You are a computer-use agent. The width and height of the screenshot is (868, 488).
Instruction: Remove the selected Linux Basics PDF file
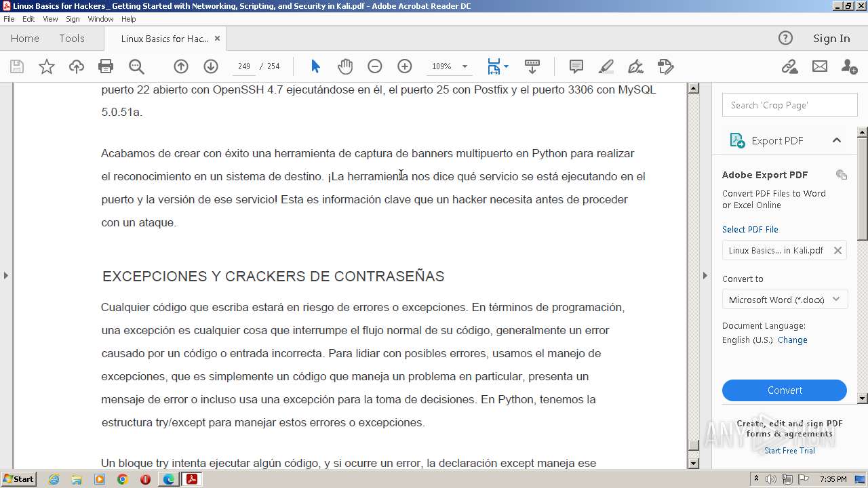click(x=837, y=250)
